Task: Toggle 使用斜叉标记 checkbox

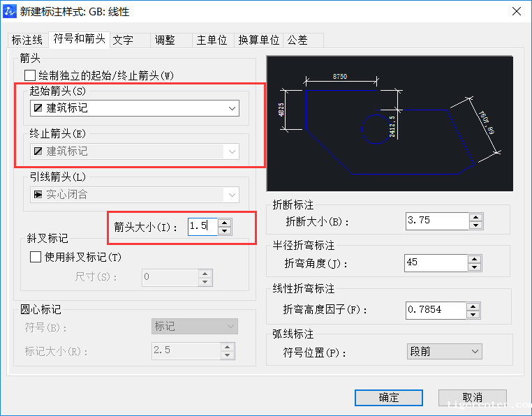Action: coord(36,257)
